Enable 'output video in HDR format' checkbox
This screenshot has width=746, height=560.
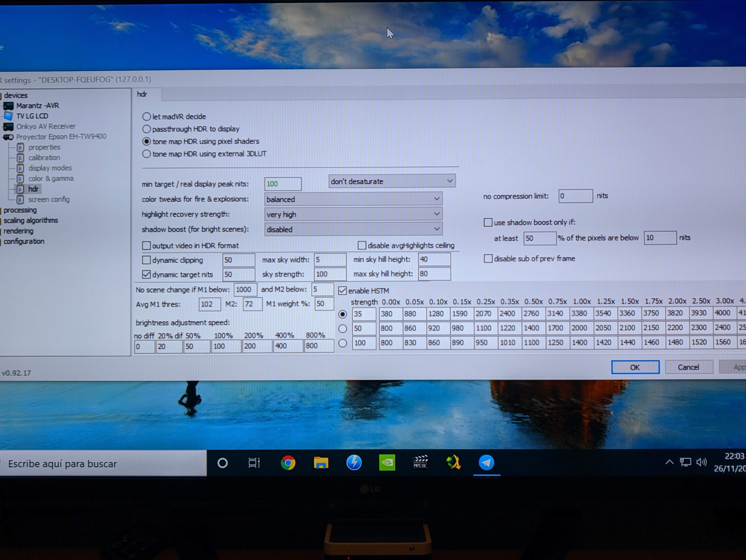[146, 245]
